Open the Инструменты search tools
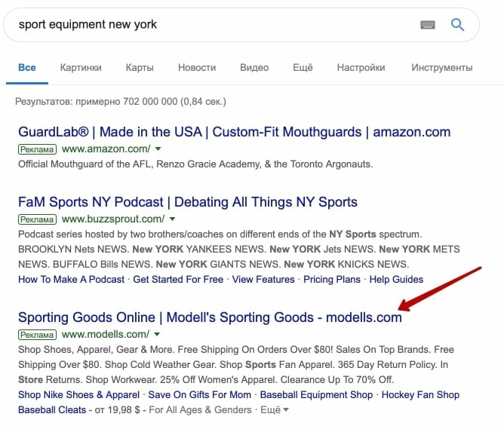The width and height of the screenshot is (504, 429). (442, 68)
